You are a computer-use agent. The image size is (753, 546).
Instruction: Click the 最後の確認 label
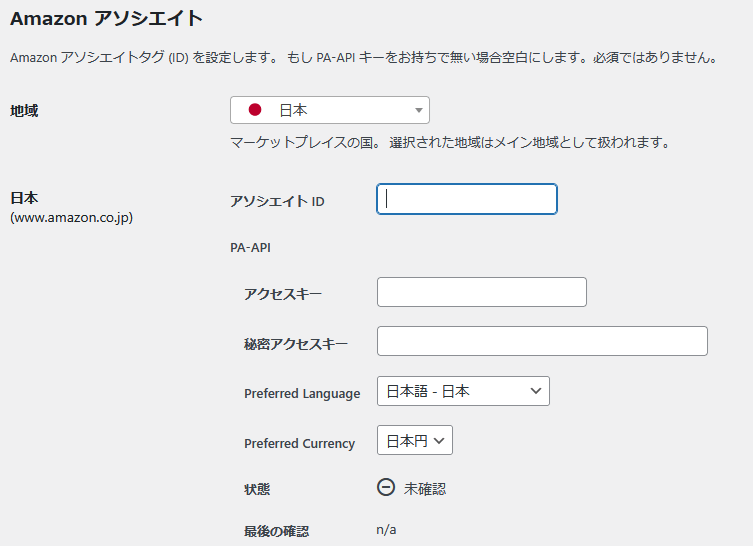[x=277, y=531]
